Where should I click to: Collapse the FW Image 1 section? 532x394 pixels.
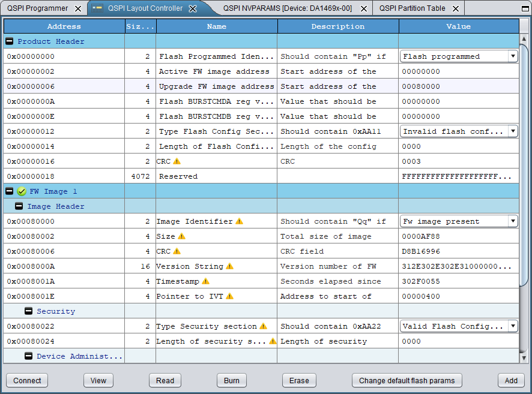coord(10,191)
